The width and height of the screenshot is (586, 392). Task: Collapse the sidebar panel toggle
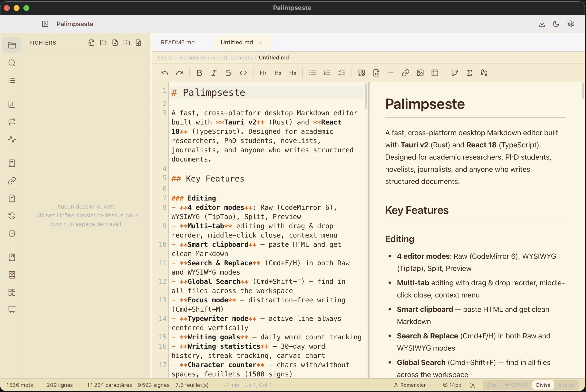pos(45,24)
